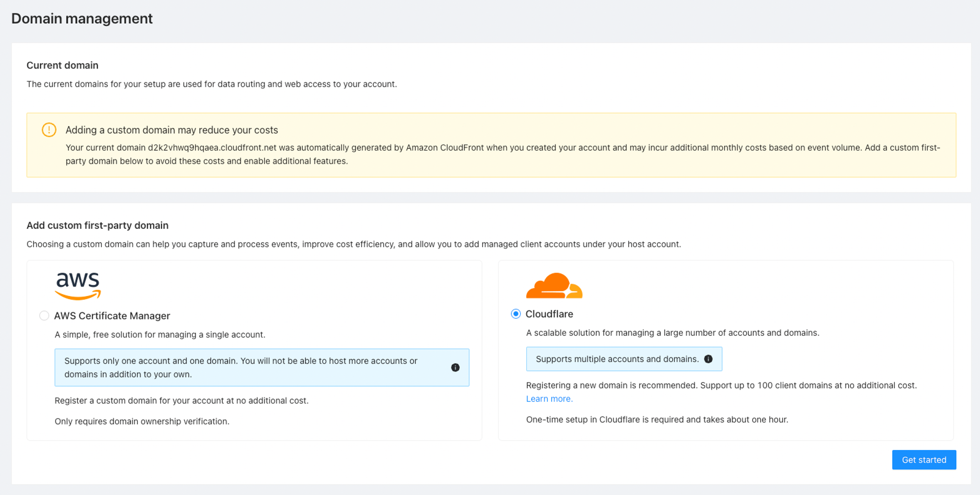
Task: Click the 'Supports only one account' notice text
Action: pyautogui.click(x=241, y=368)
